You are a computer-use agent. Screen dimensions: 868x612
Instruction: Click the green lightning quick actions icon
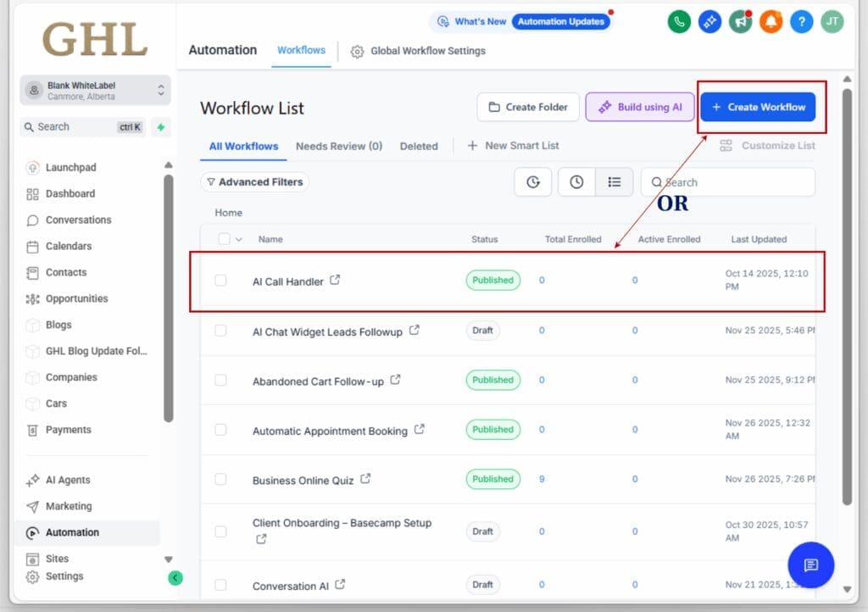(x=161, y=127)
